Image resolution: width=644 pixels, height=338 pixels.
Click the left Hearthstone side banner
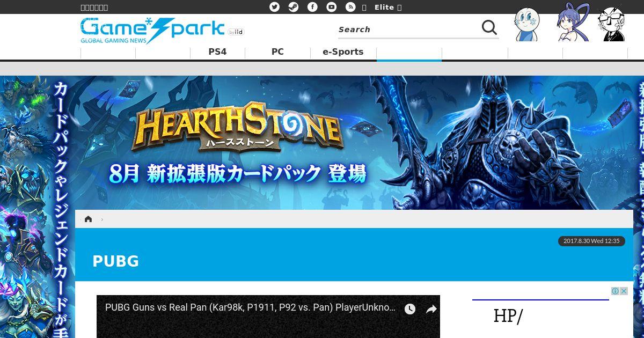pos(37,207)
